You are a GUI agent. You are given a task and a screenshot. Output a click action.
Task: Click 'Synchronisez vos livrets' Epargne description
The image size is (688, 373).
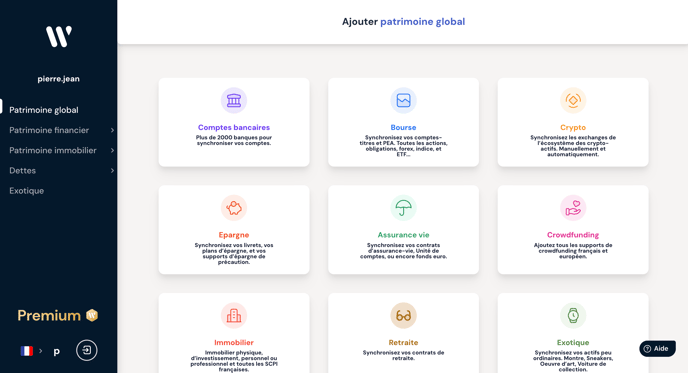pos(234,253)
